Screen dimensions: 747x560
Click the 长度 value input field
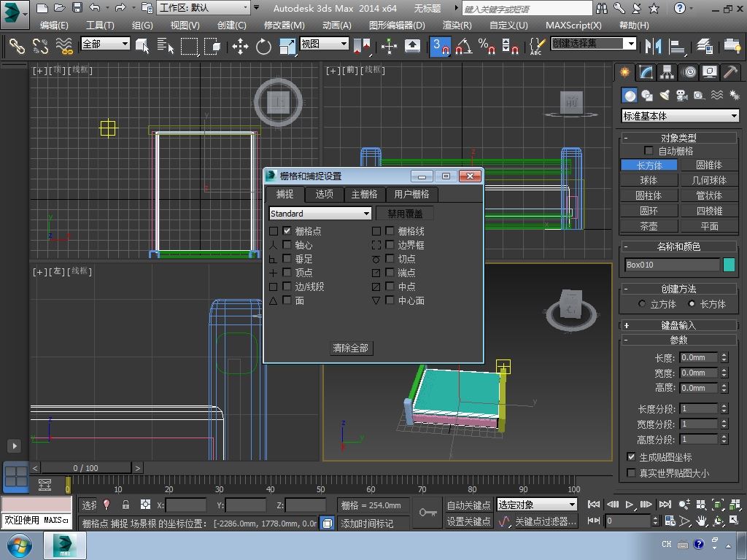coord(698,357)
